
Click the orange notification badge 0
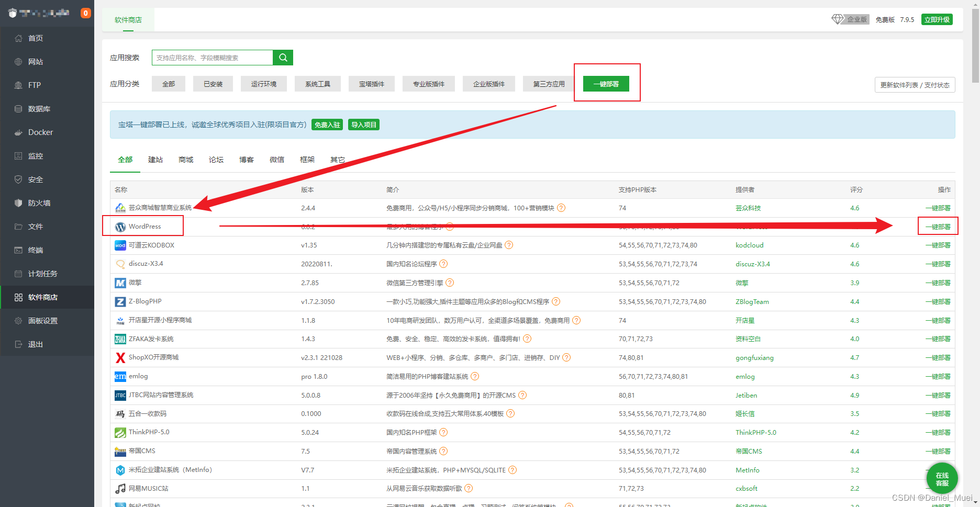pos(86,13)
